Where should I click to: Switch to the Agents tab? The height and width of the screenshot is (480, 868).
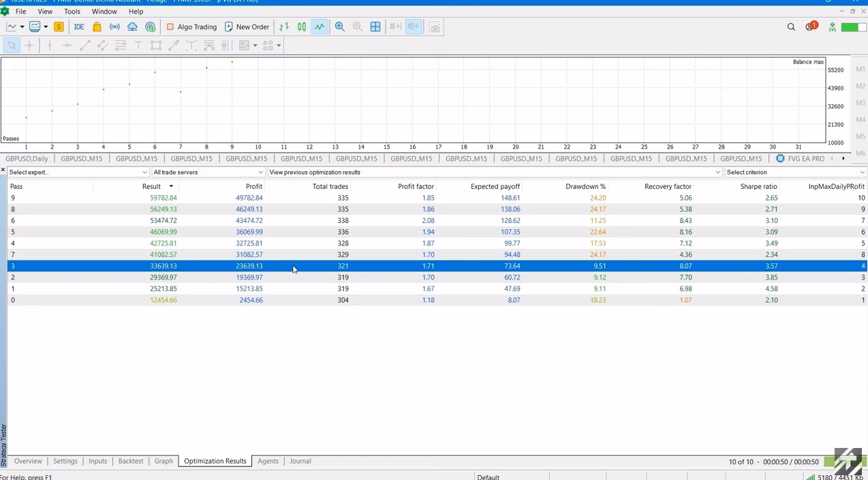pos(268,461)
